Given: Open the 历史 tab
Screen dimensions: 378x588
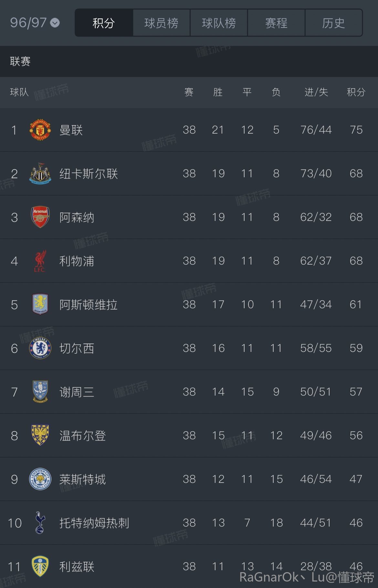Looking at the screenshot, I should point(333,23).
